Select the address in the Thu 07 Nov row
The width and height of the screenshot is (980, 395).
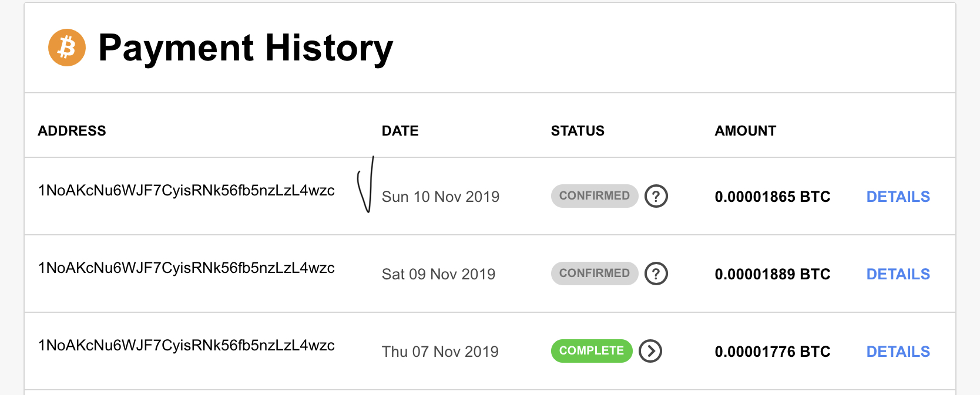point(186,346)
